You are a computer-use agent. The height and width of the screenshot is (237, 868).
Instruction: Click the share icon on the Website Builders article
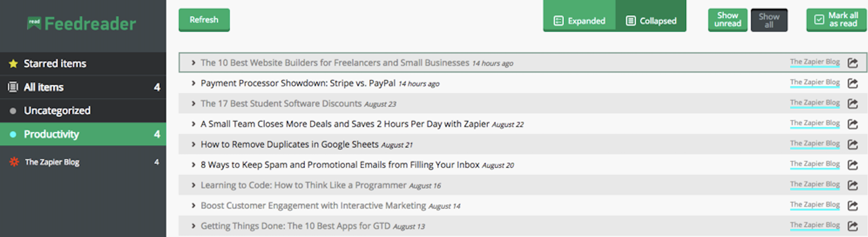click(x=853, y=62)
